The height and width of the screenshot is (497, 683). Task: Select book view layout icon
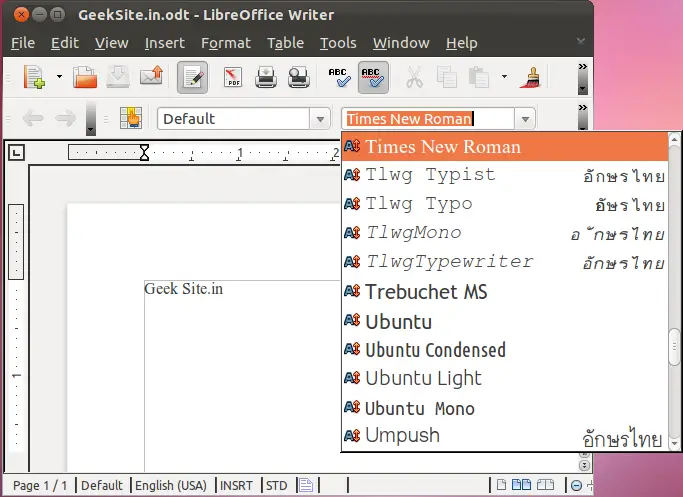coord(545,485)
